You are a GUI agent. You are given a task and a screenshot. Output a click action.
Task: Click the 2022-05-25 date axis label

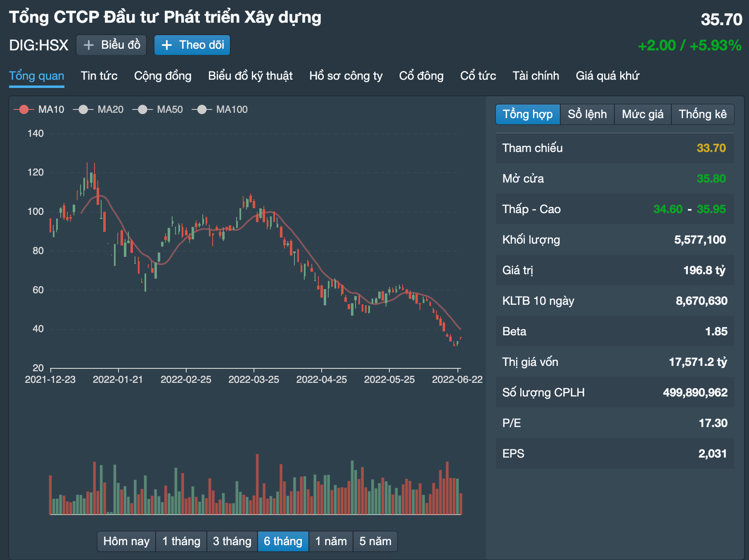click(389, 380)
